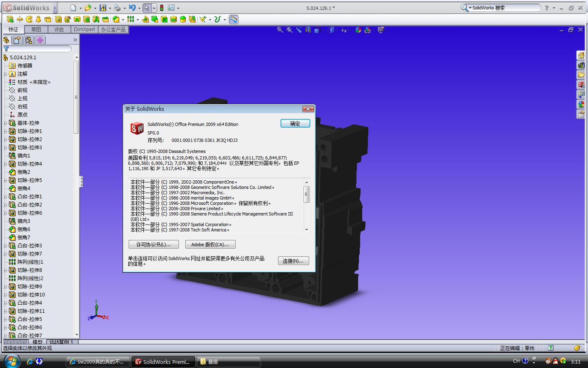The height and width of the screenshot is (368, 588).
Task: Select the Mirror feature icon
Action: pyautogui.click(x=192, y=19)
